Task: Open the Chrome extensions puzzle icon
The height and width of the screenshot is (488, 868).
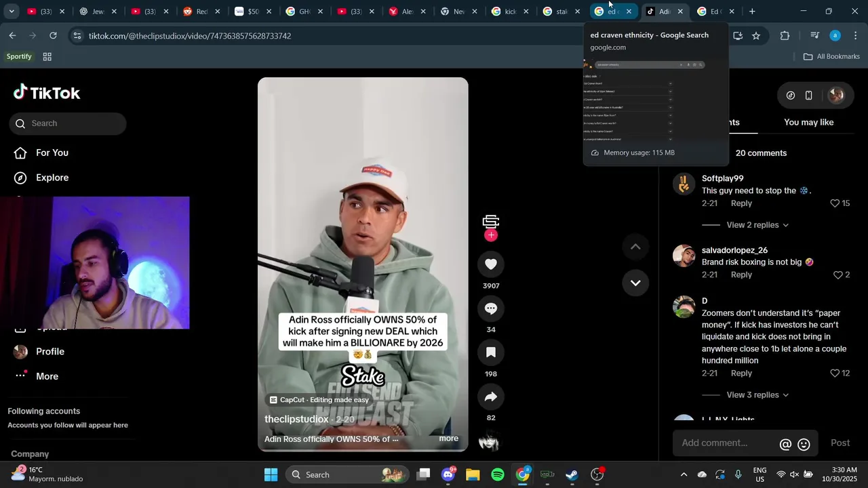Action: point(785,36)
